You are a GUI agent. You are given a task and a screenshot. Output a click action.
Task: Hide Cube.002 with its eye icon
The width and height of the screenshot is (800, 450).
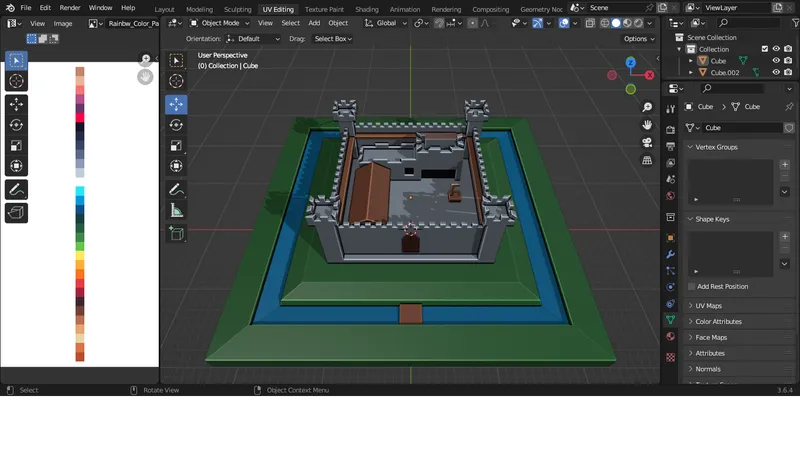click(776, 72)
